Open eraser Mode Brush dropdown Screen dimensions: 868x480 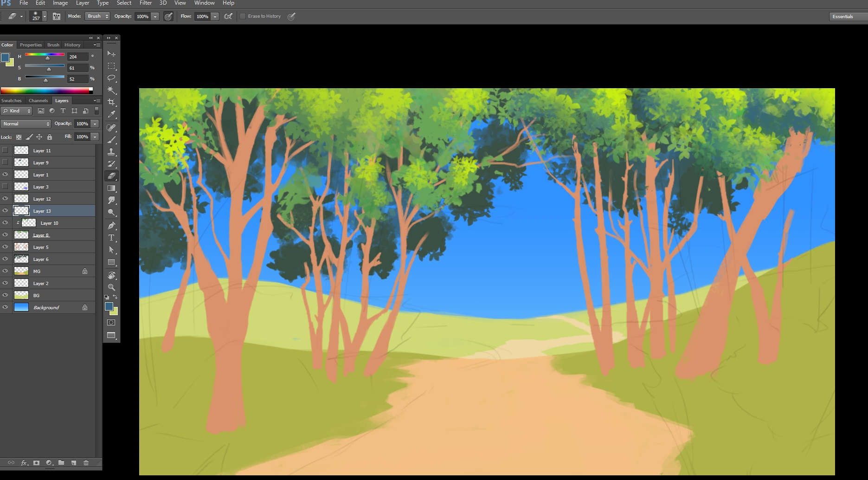coord(97,16)
